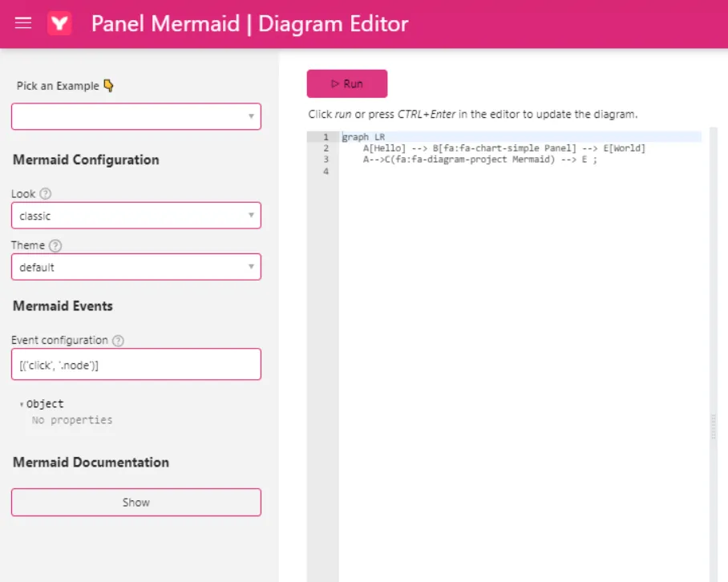Click the pointing hand emoji icon
The image size is (728, 582).
coord(109,86)
